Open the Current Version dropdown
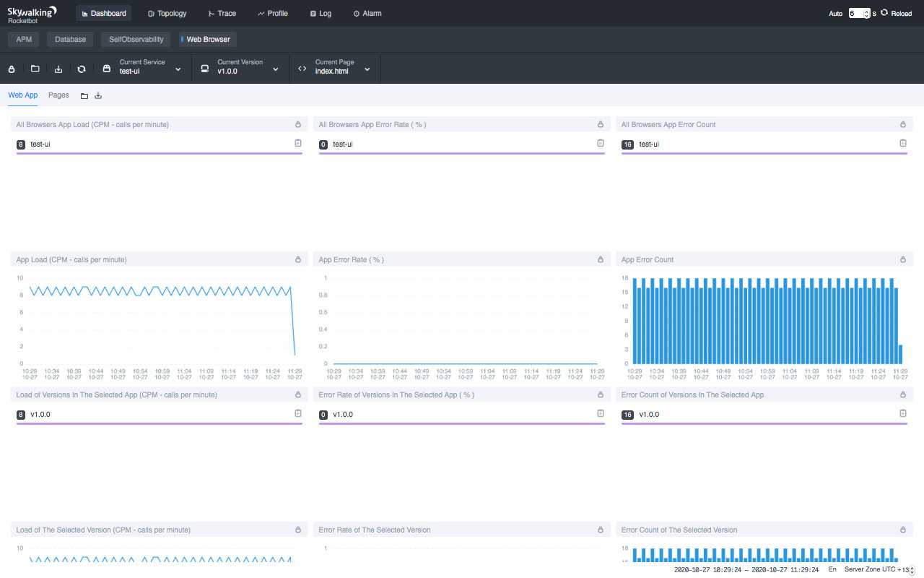Screen dimensions: 924x578 click(274, 69)
